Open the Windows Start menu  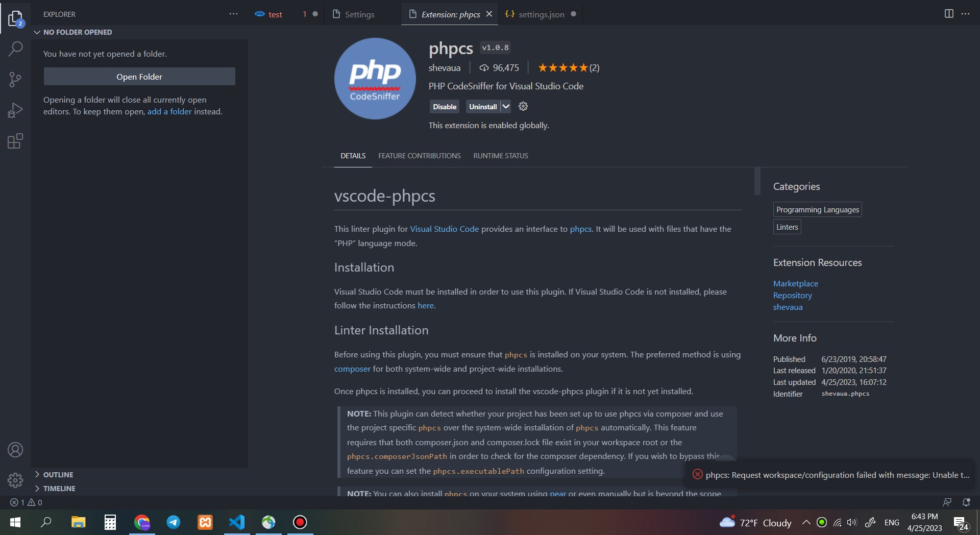[x=15, y=522]
